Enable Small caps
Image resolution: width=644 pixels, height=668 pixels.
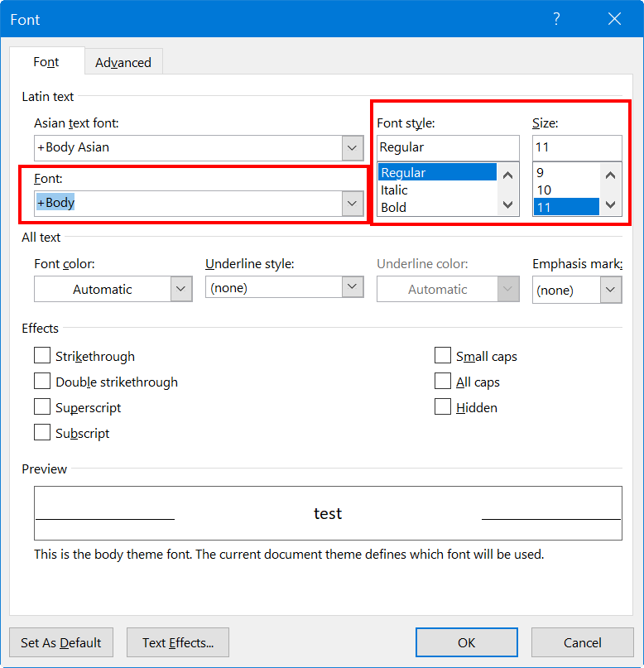pos(443,355)
